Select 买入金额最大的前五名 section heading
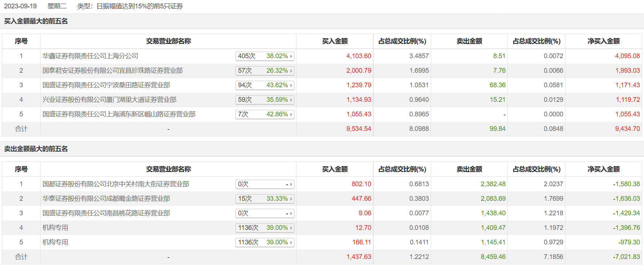Viewport: 644px width, 267px height. click(x=36, y=21)
